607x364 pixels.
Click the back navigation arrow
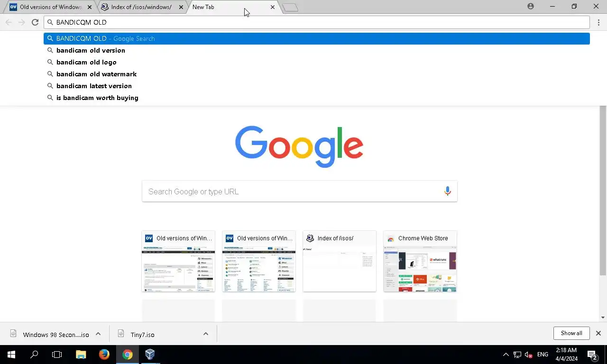coord(9,22)
